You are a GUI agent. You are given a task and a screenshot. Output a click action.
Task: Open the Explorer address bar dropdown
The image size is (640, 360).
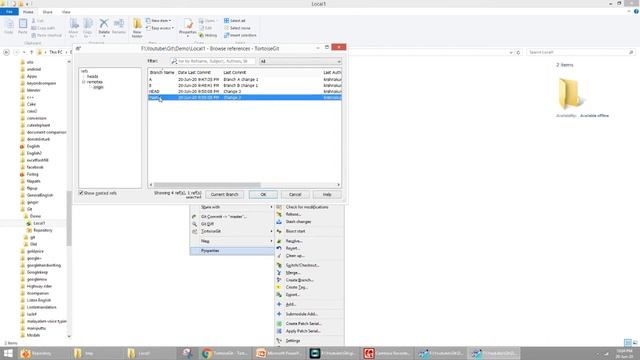click(x=511, y=52)
